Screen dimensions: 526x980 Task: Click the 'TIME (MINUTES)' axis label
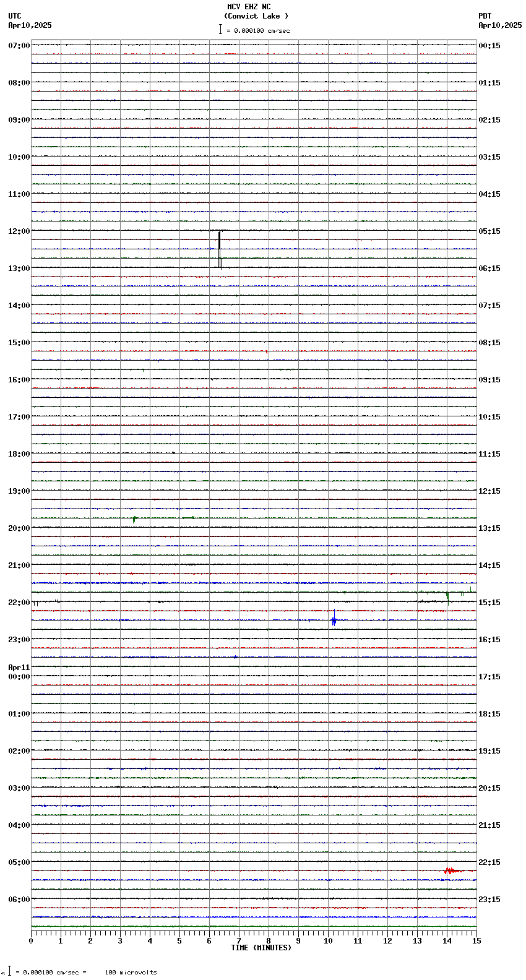[261, 948]
